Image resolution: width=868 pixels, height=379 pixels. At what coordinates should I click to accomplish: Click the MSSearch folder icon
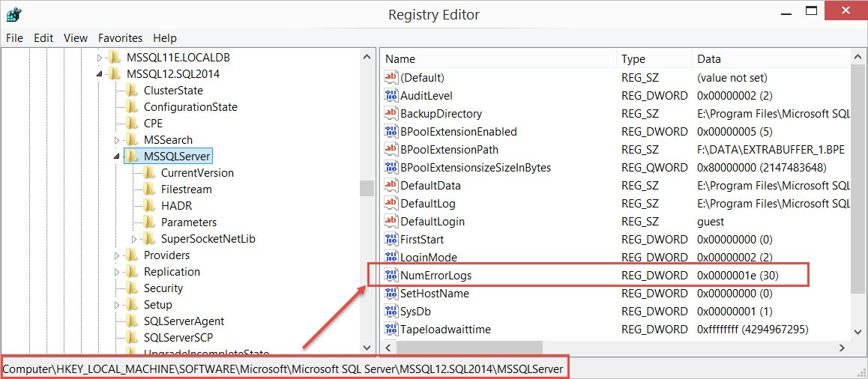pyautogui.click(x=131, y=139)
